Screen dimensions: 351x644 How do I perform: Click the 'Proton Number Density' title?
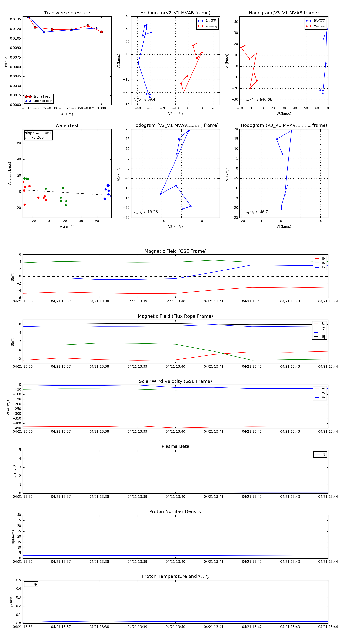click(175, 511)
